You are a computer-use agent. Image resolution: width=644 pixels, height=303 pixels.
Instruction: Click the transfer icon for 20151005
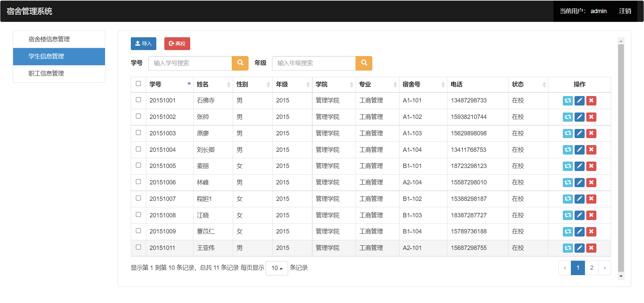point(568,166)
